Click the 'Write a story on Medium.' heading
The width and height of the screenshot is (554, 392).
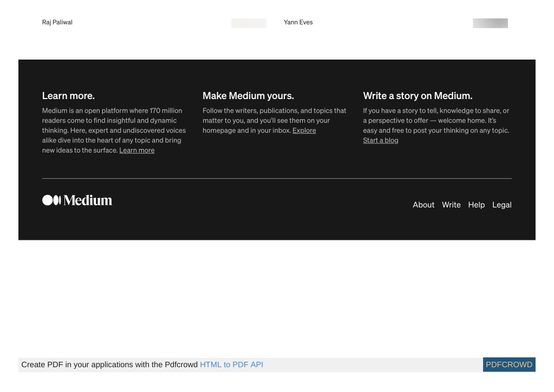coord(418,96)
